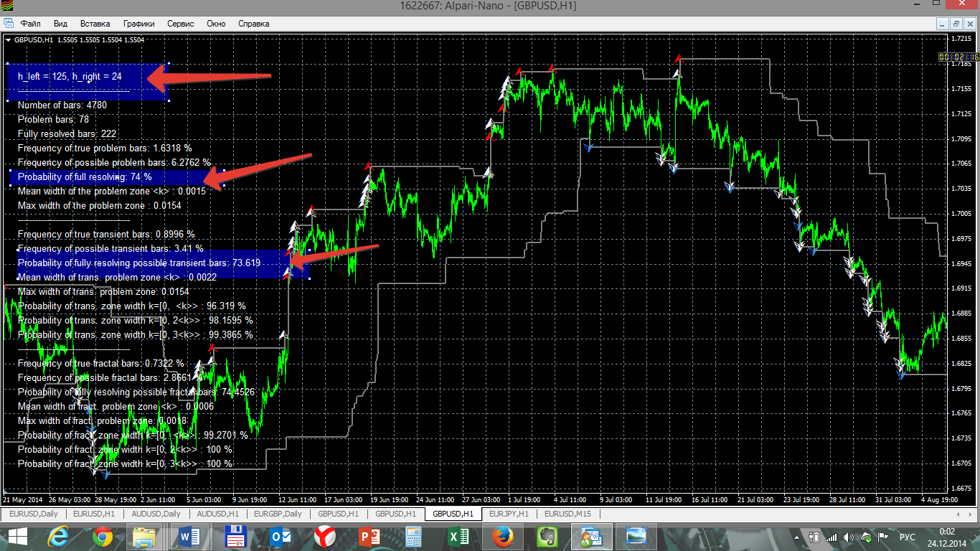Click the chart document icon beside Файл
Screen dimensions: 980x551
[8, 24]
